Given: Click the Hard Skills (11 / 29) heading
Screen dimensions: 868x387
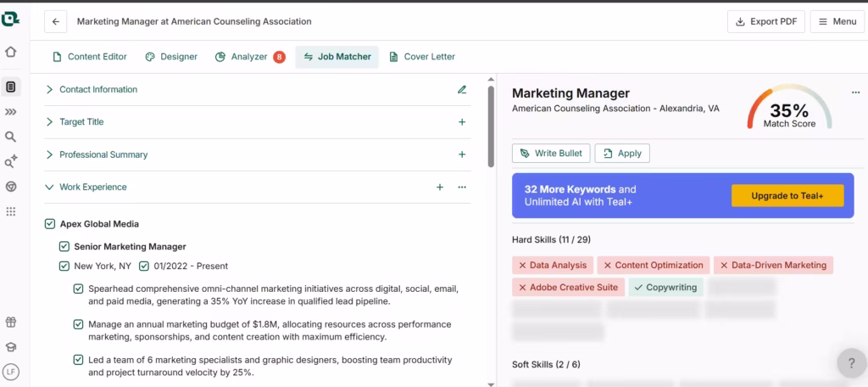Looking at the screenshot, I should coord(551,239).
